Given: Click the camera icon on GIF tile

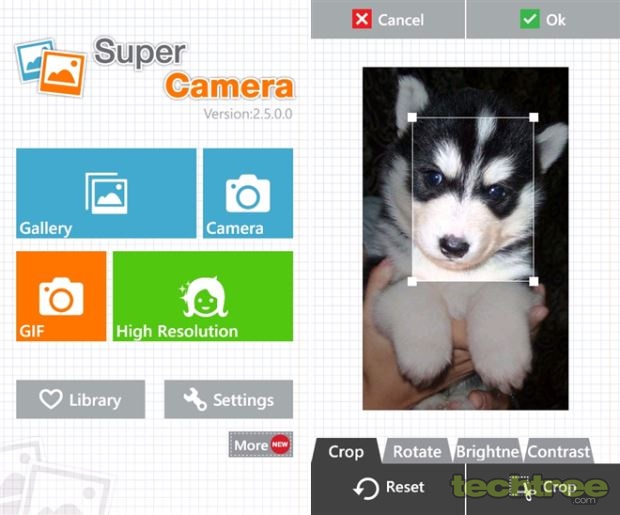Looking at the screenshot, I should coord(61,297).
